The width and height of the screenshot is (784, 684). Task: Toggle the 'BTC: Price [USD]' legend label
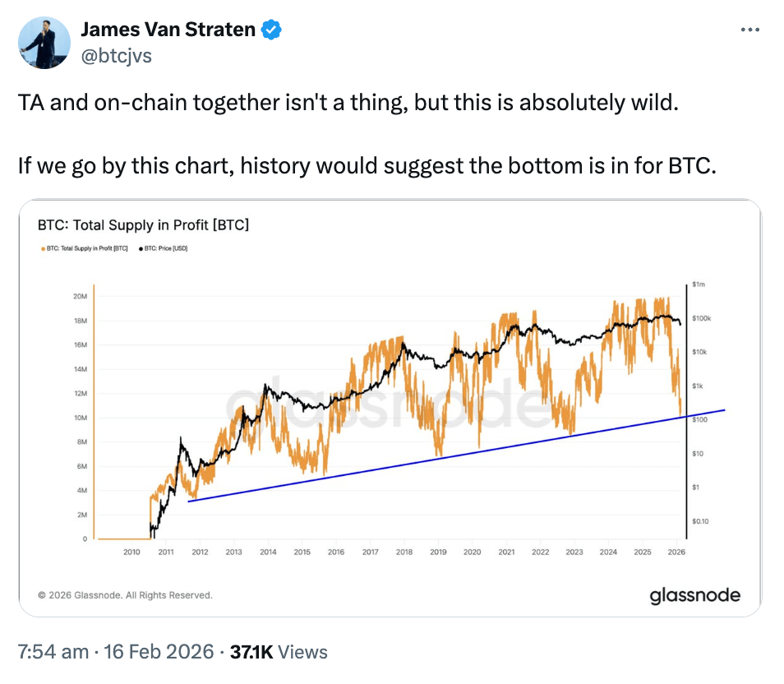coord(166,247)
